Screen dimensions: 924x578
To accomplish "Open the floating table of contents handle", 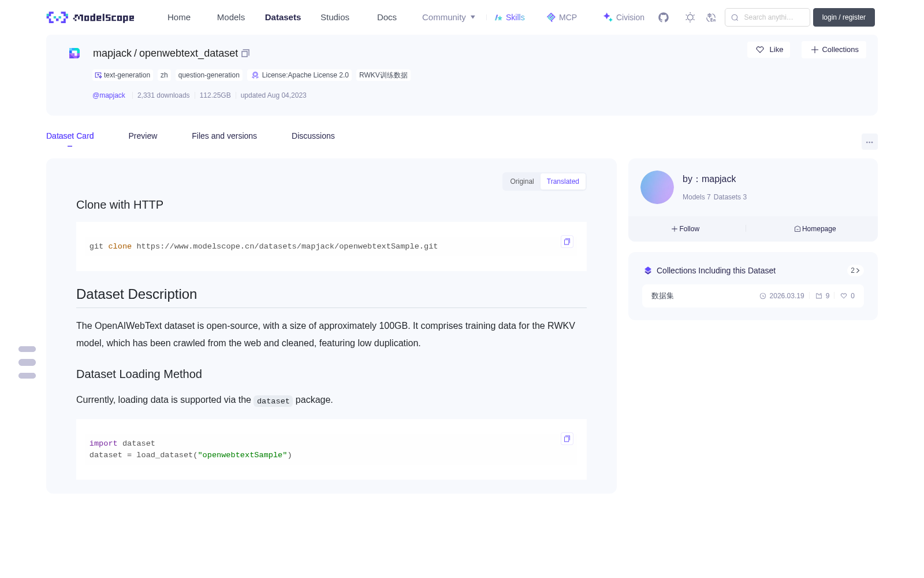I will click(x=27, y=362).
